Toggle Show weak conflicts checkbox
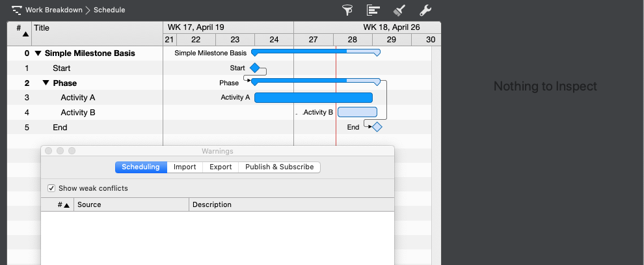Viewport: 644px width, 265px height. pos(51,188)
